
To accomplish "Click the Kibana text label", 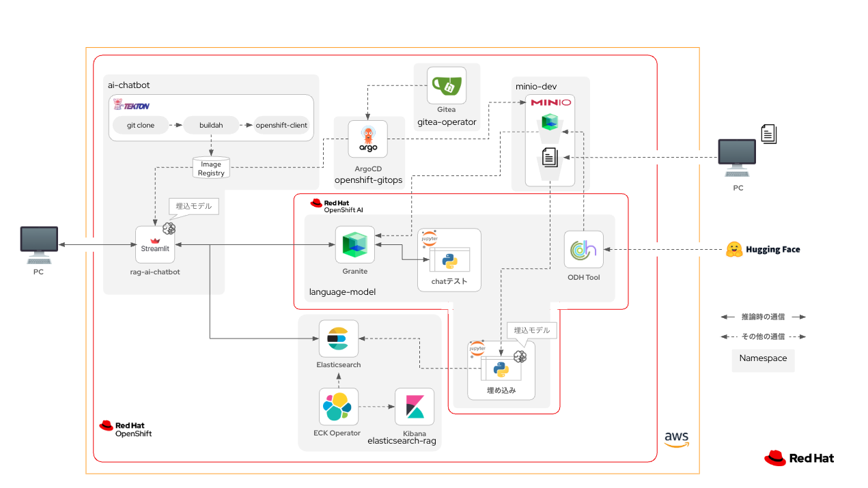I will coord(415,433).
